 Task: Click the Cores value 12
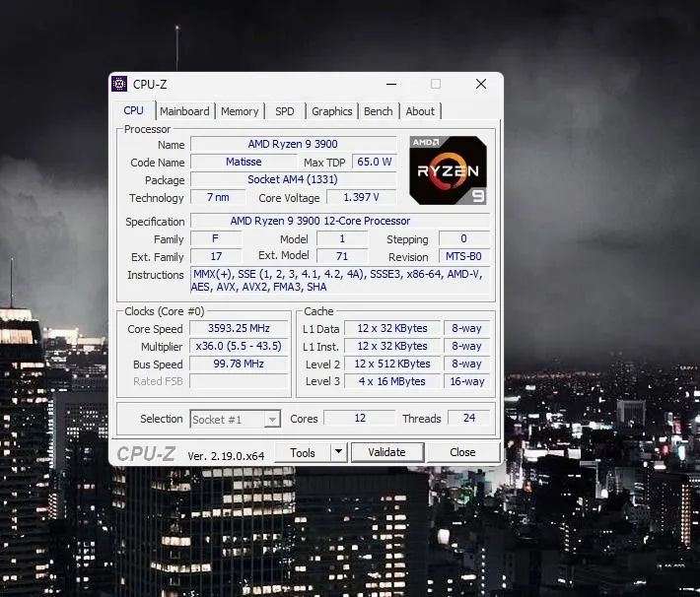(360, 418)
